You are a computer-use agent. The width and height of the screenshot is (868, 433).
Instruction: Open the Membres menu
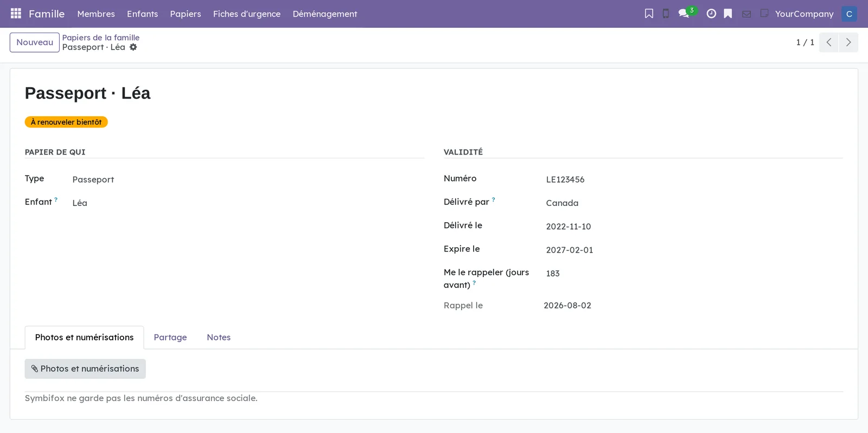coord(96,14)
